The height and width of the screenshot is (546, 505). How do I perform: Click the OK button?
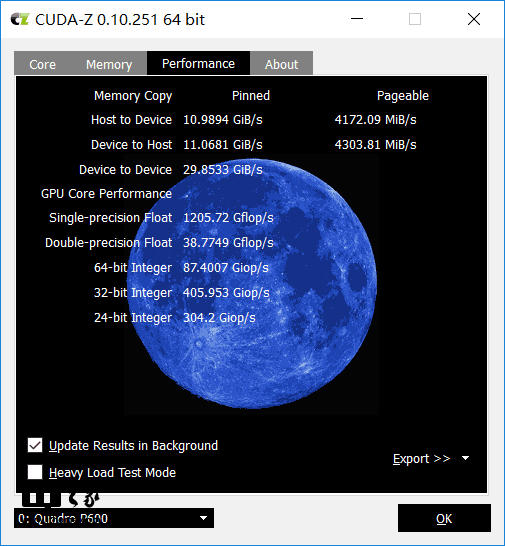[444, 518]
